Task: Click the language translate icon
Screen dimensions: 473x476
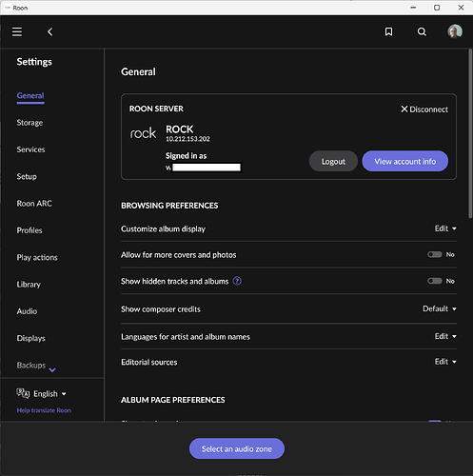Action: click(x=23, y=393)
